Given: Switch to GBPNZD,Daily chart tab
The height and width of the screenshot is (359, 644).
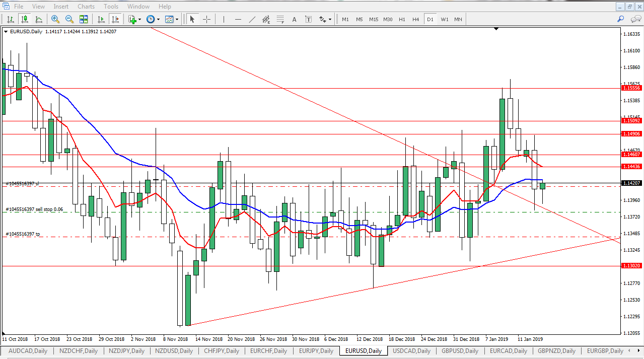Looking at the screenshot, I should 557,351.
